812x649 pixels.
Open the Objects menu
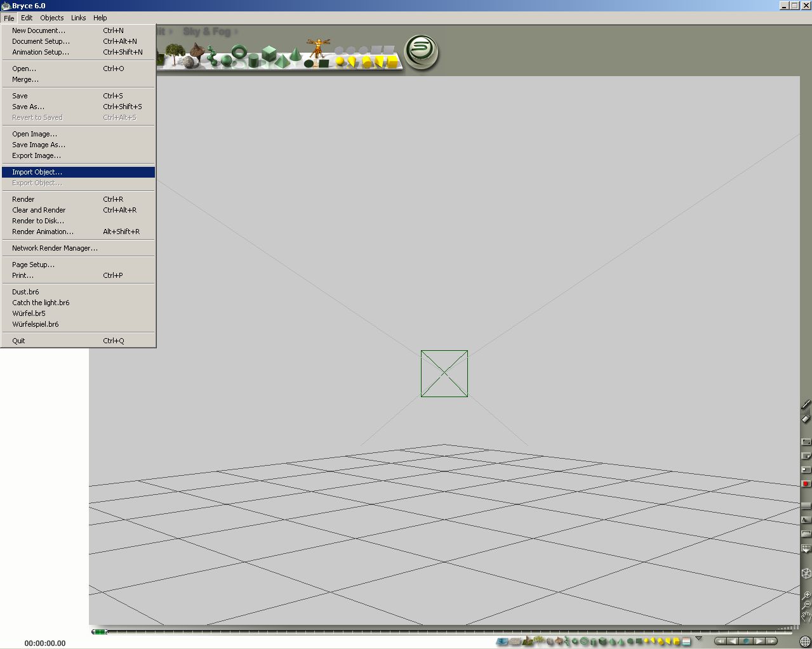click(x=52, y=18)
